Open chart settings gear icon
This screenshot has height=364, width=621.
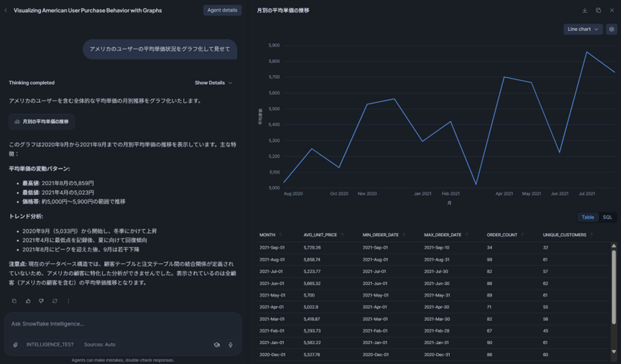(612, 29)
